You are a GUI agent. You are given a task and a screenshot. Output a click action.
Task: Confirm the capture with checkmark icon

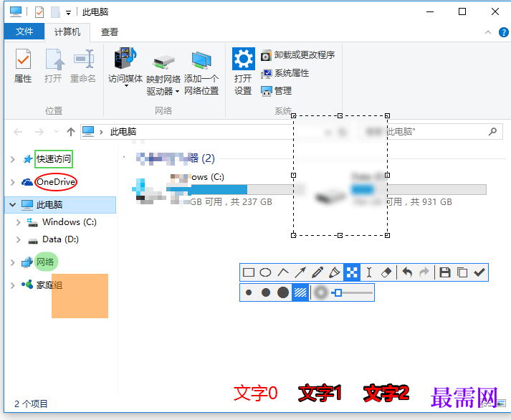click(479, 272)
